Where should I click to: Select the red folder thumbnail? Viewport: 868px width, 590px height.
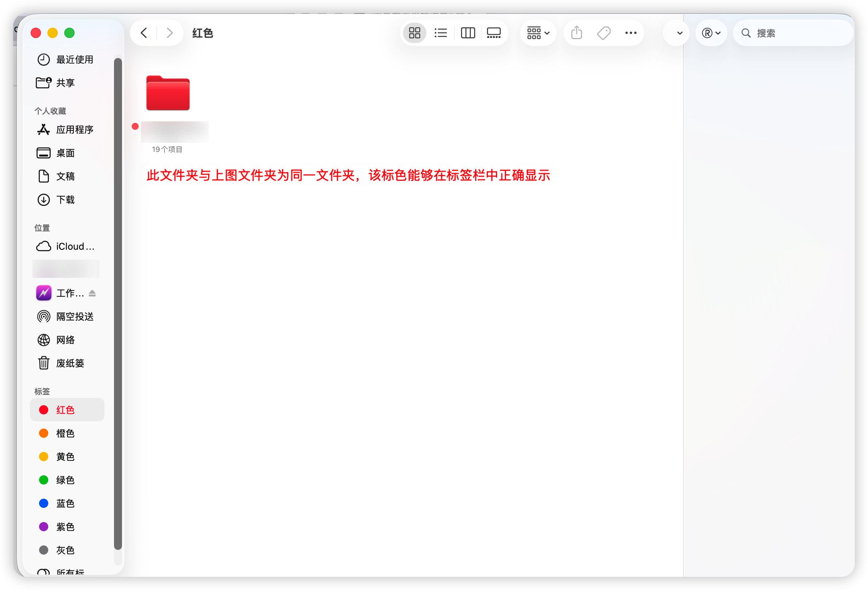(x=168, y=93)
